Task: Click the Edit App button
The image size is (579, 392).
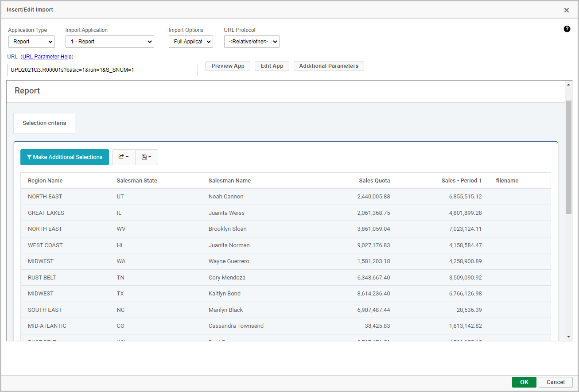Action: [x=272, y=66]
